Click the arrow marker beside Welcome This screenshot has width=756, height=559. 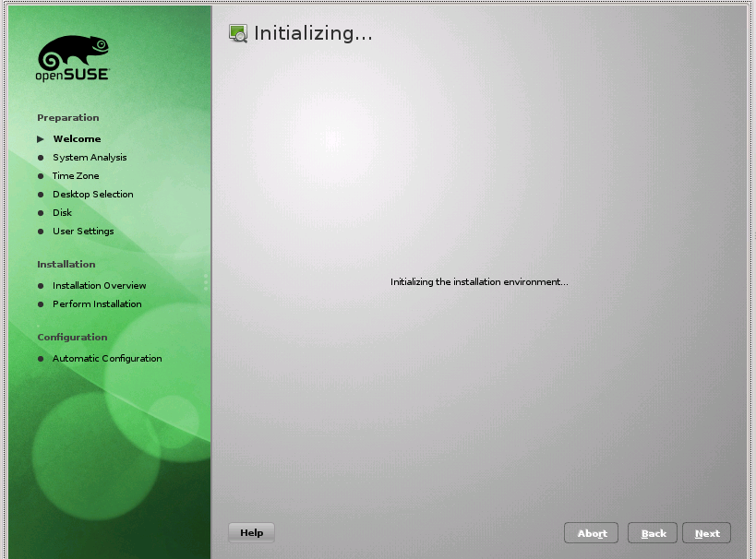click(41, 139)
